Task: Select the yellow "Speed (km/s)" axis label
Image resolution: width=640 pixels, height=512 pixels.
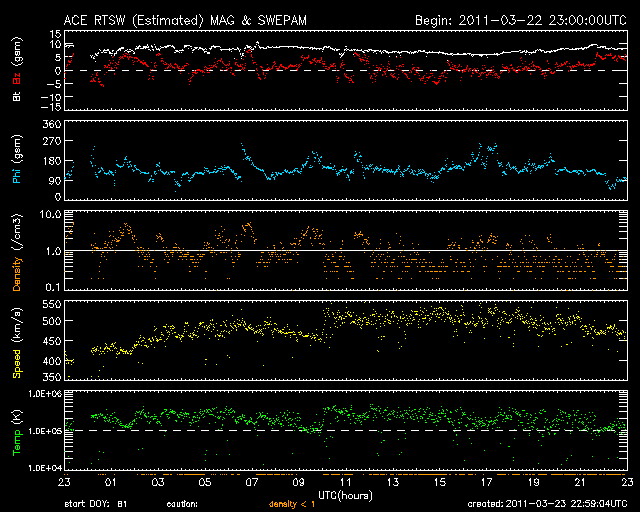Action: (17, 343)
